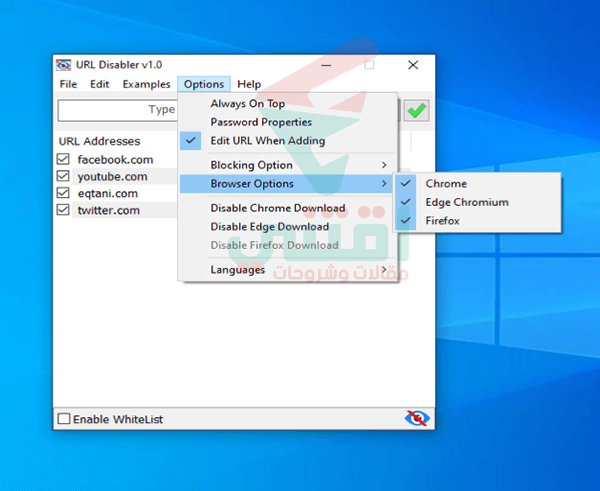Open the Examples menu
Image resolution: width=600 pixels, height=491 pixels.
pos(146,84)
